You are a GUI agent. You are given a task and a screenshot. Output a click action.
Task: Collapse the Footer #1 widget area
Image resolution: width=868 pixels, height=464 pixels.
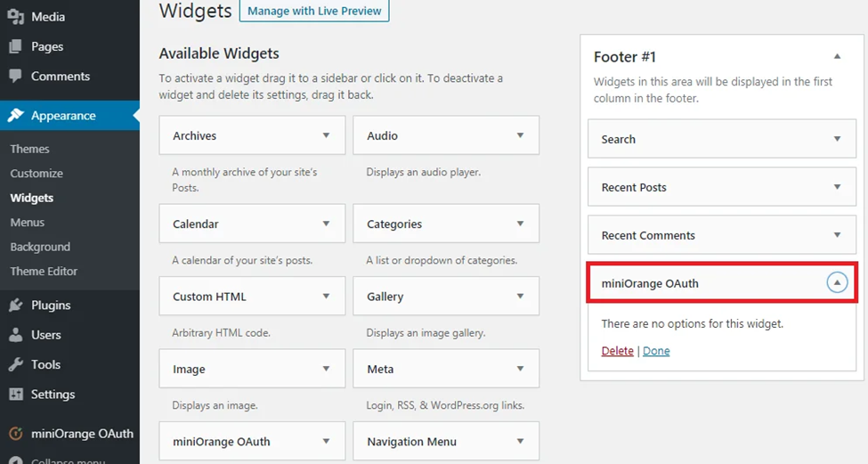point(837,56)
